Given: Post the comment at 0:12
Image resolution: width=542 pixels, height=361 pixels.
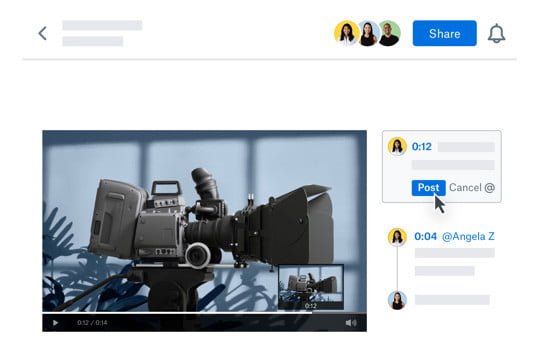Looking at the screenshot, I should click(428, 188).
